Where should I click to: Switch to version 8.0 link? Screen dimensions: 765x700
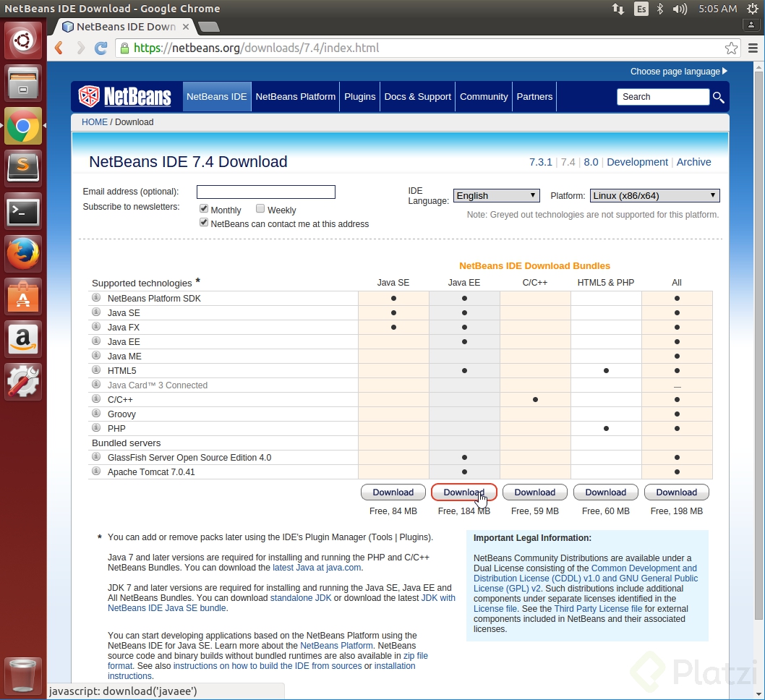pyautogui.click(x=591, y=162)
